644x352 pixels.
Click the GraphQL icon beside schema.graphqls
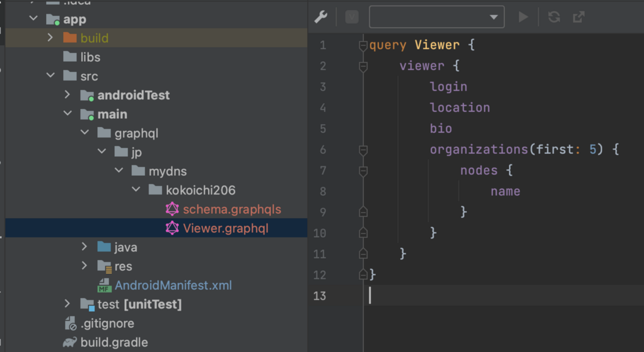[x=172, y=209]
